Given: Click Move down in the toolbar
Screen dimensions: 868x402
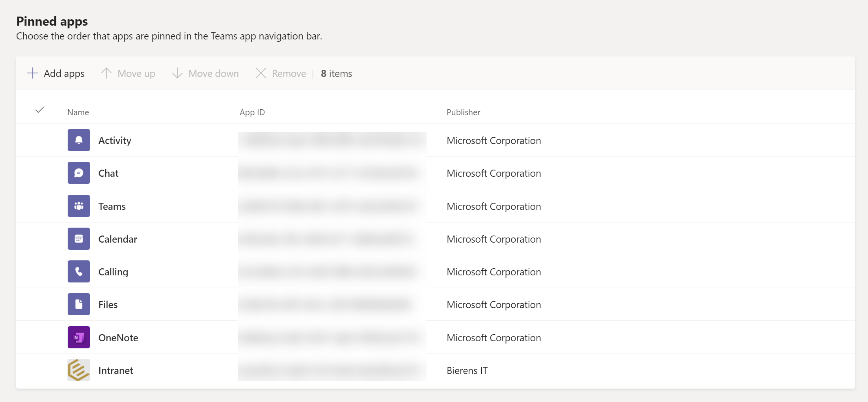Looking at the screenshot, I should point(205,73).
